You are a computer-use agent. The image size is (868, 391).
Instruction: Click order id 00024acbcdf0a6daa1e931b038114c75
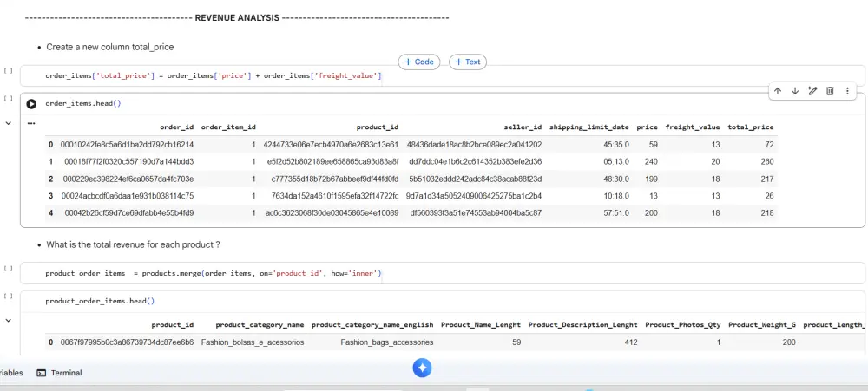(x=128, y=196)
